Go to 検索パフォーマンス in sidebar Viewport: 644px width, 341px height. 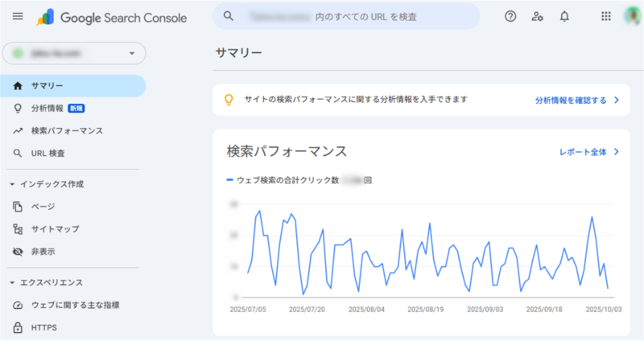click(x=66, y=130)
